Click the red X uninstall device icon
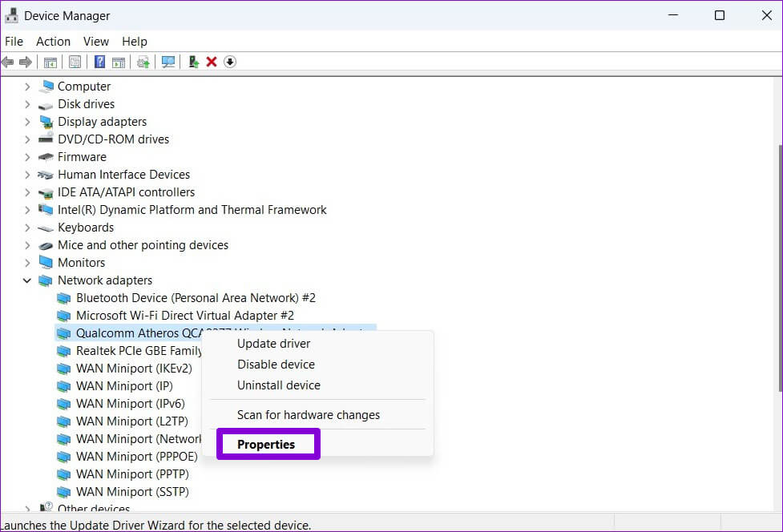The width and height of the screenshot is (783, 532). tap(212, 62)
